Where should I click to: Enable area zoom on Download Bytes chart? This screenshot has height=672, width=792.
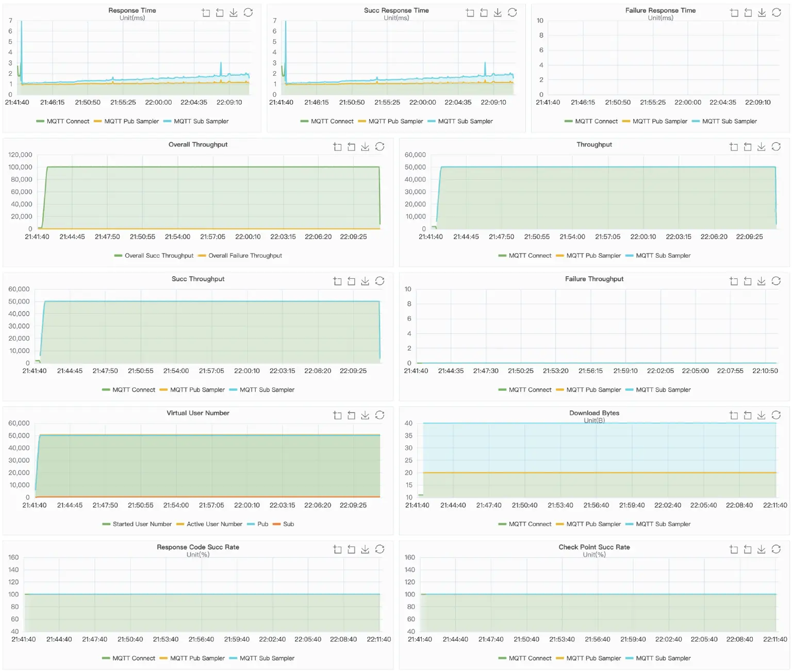(734, 415)
